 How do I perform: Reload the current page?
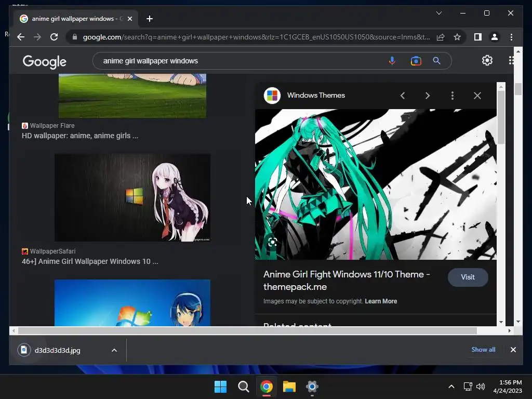54,37
